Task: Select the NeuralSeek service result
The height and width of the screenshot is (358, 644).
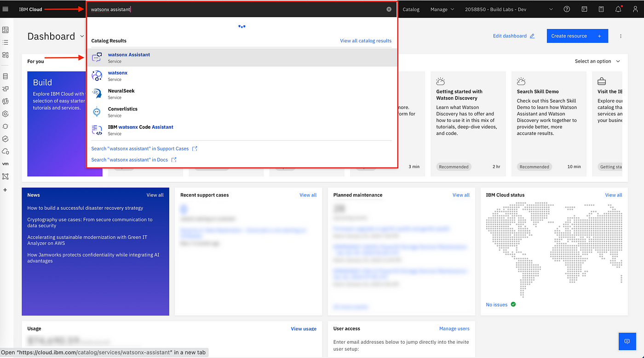Action: [242, 94]
